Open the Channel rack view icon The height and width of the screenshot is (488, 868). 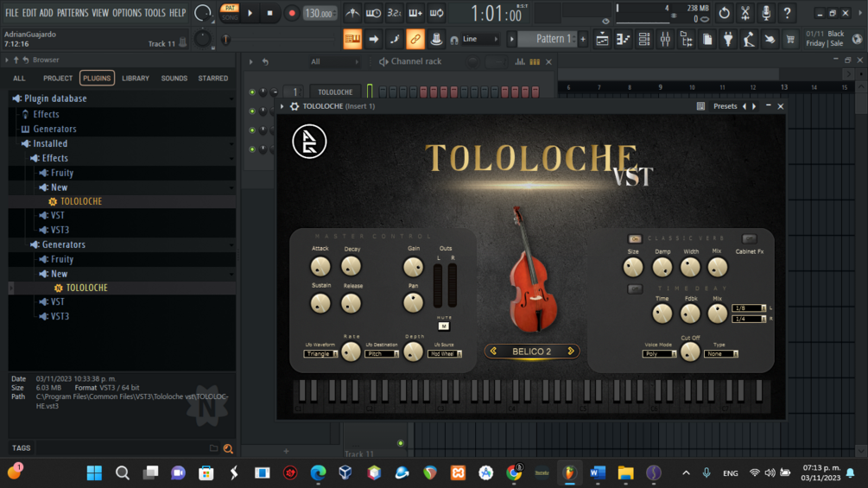point(644,39)
